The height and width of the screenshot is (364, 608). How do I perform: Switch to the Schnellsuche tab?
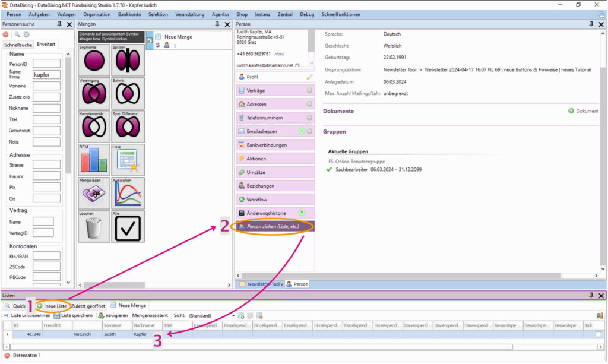(18, 45)
